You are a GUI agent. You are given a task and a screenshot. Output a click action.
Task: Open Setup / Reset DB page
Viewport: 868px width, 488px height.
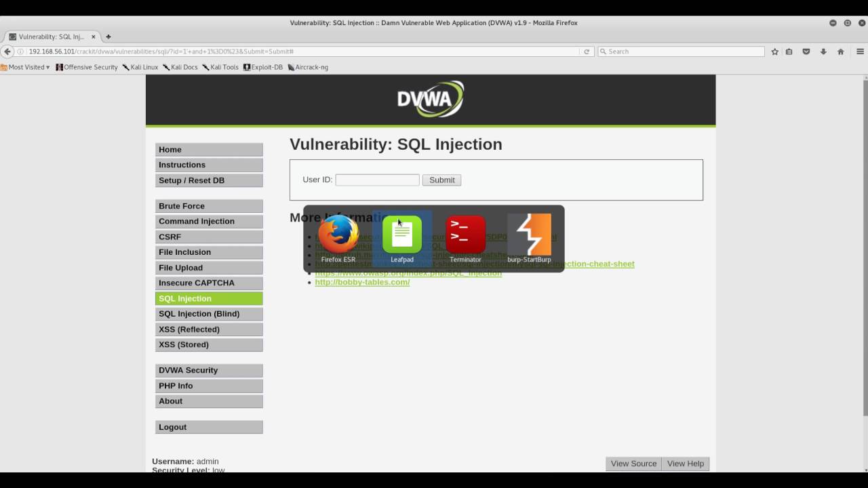[209, 180]
